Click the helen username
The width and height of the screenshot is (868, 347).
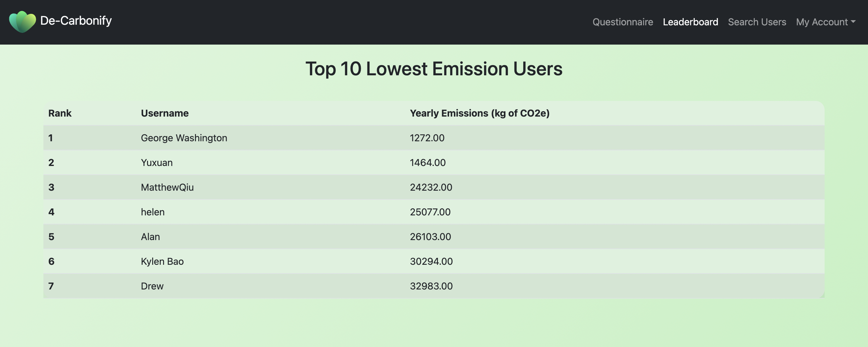click(x=153, y=212)
